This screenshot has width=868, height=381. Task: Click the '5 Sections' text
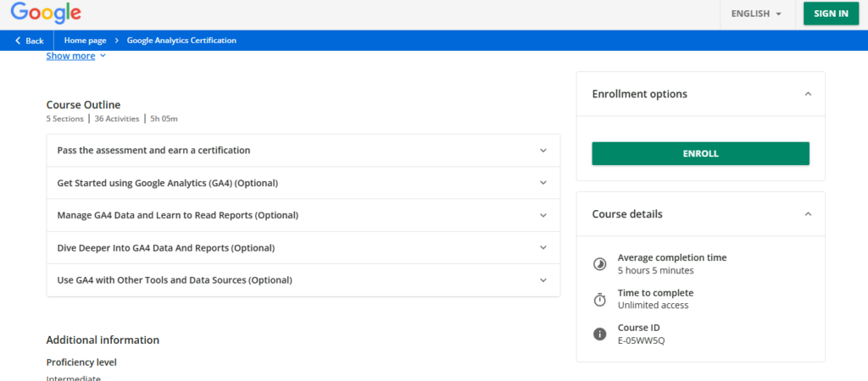(64, 119)
